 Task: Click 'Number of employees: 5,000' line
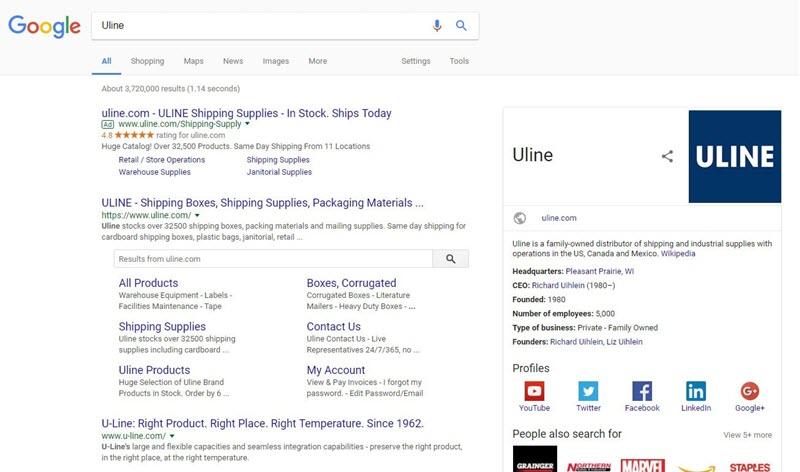(x=563, y=314)
